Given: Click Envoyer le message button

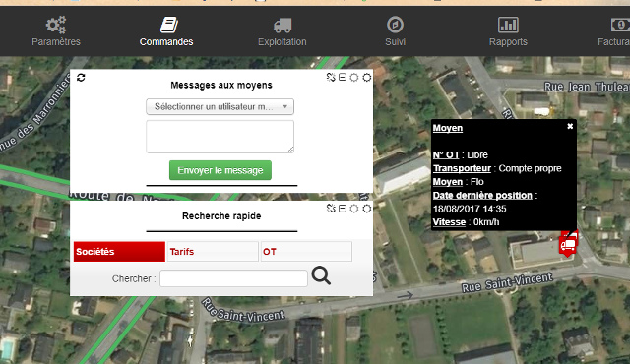Looking at the screenshot, I should (220, 170).
